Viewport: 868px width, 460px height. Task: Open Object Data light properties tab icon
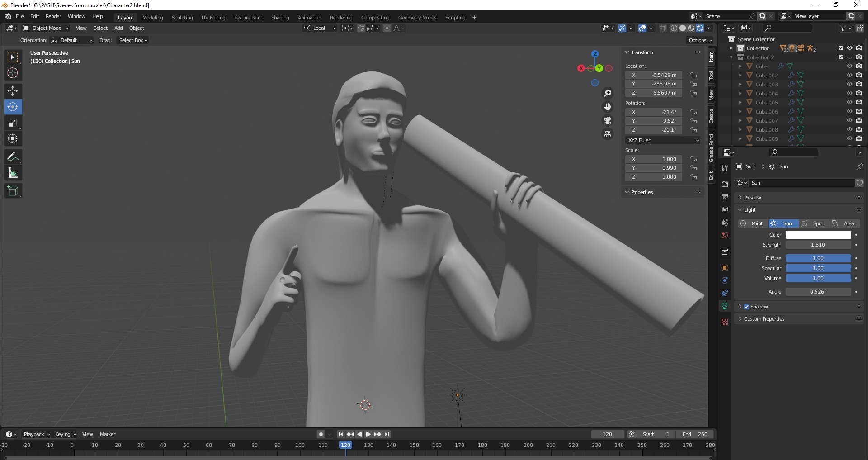(x=725, y=306)
